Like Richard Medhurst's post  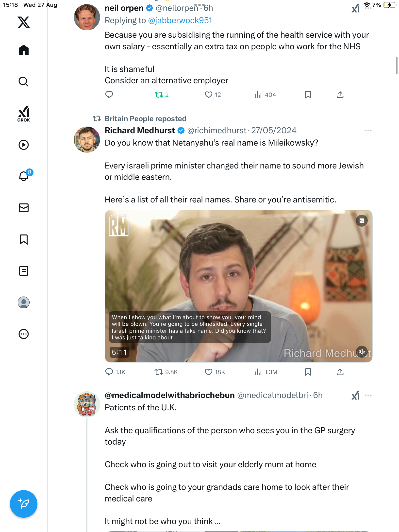pyautogui.click(x=209, y=372)
